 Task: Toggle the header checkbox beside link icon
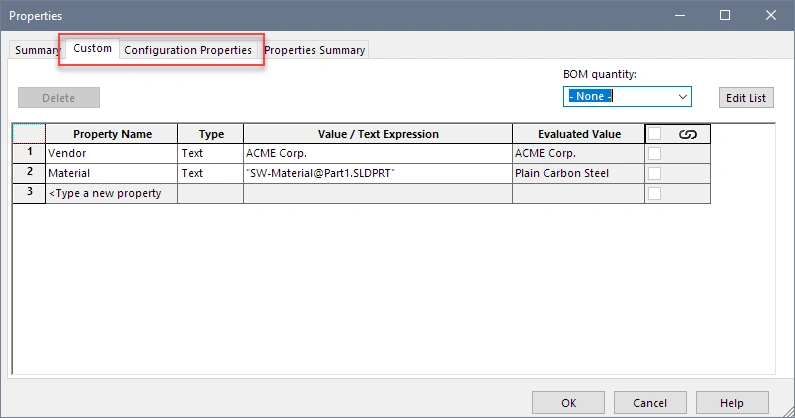[x=655, y=134]
